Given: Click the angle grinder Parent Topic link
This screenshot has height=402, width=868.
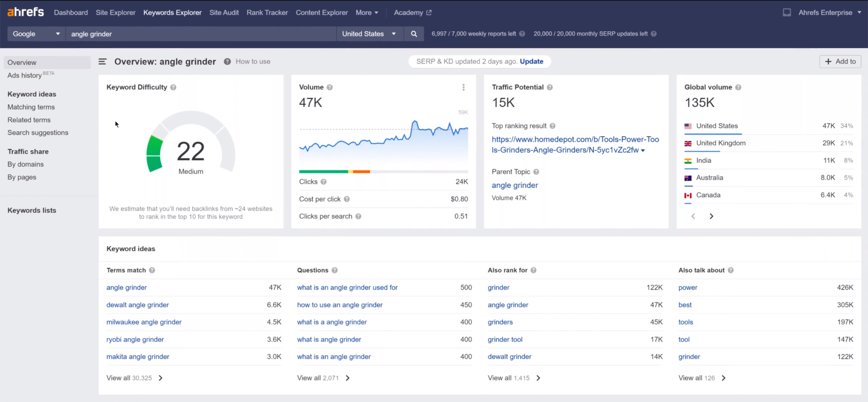Looking at the screenshot, I should [514, 185].
